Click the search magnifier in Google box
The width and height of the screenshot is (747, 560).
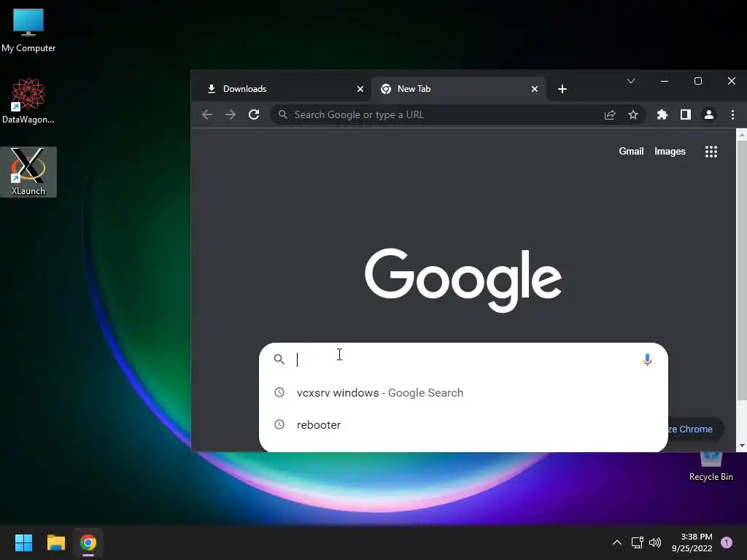(279, 359)
